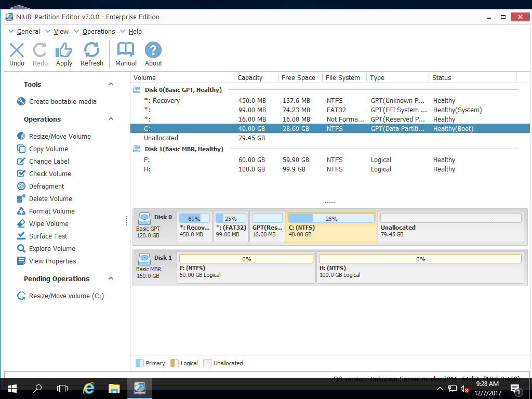
Task: Show hidden system tray icons
Action: point(440,389)
